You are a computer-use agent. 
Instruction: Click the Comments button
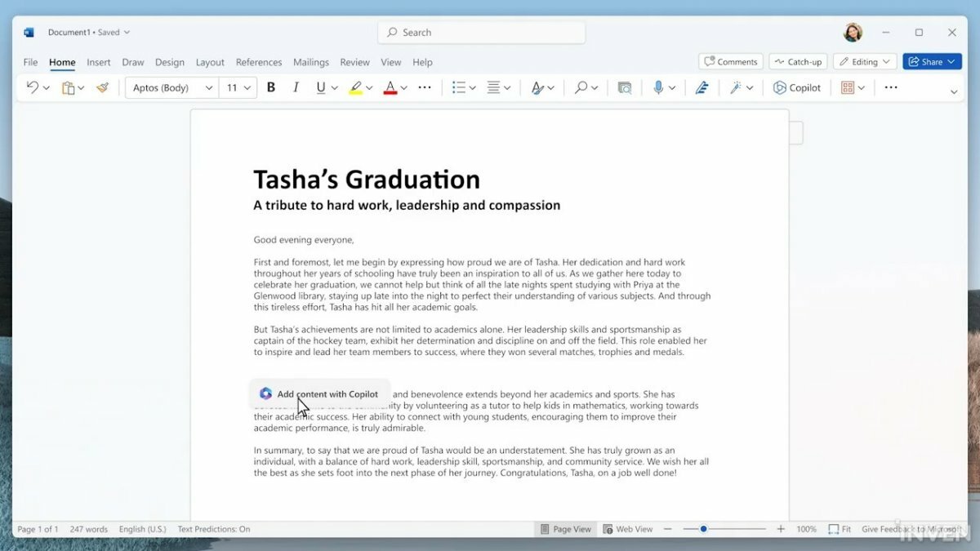(x=730, y=62)
